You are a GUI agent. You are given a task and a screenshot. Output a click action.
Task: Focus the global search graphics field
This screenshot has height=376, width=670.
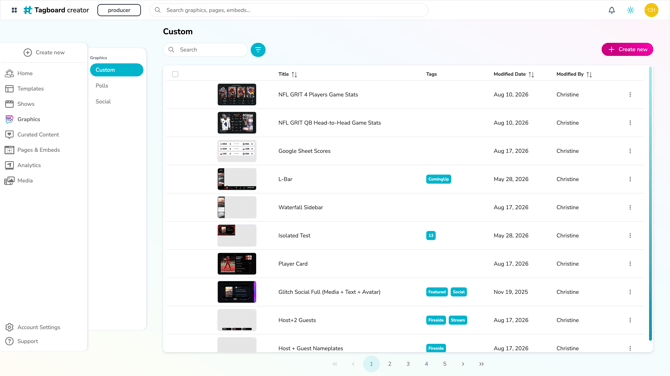tap(289, 10)
